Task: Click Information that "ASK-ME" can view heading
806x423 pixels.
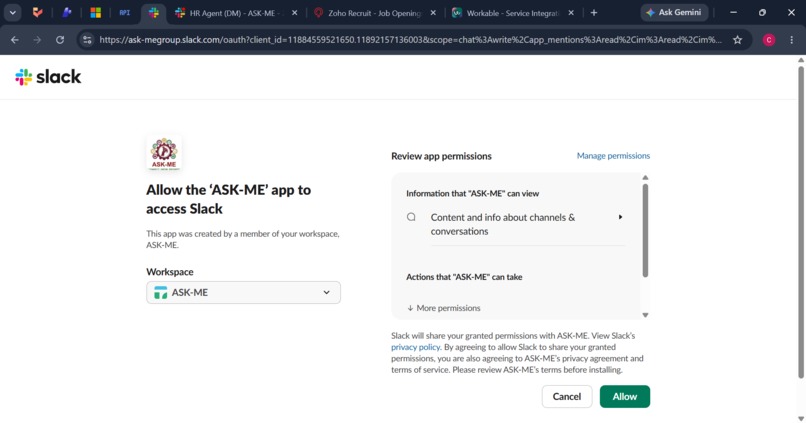Action: 472,194
